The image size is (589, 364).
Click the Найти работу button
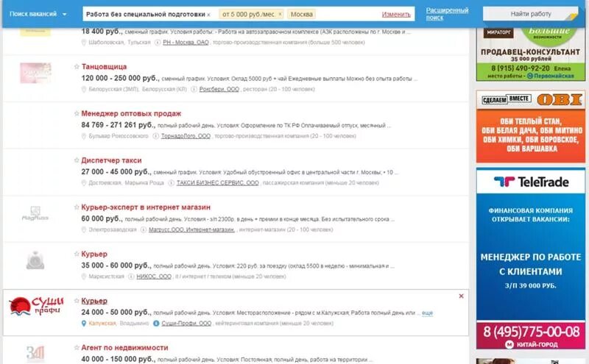coord(530,14)
